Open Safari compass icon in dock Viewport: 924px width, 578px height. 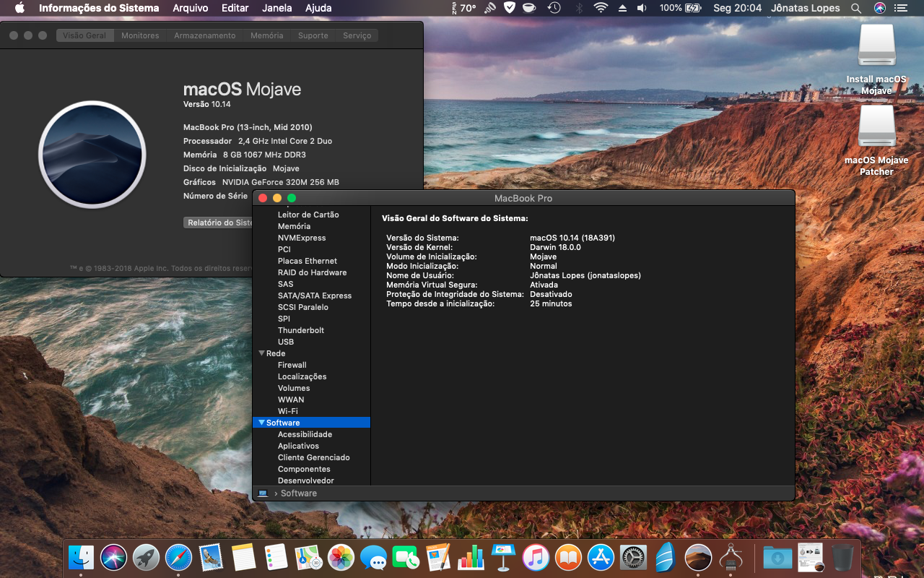click(178, 557)
